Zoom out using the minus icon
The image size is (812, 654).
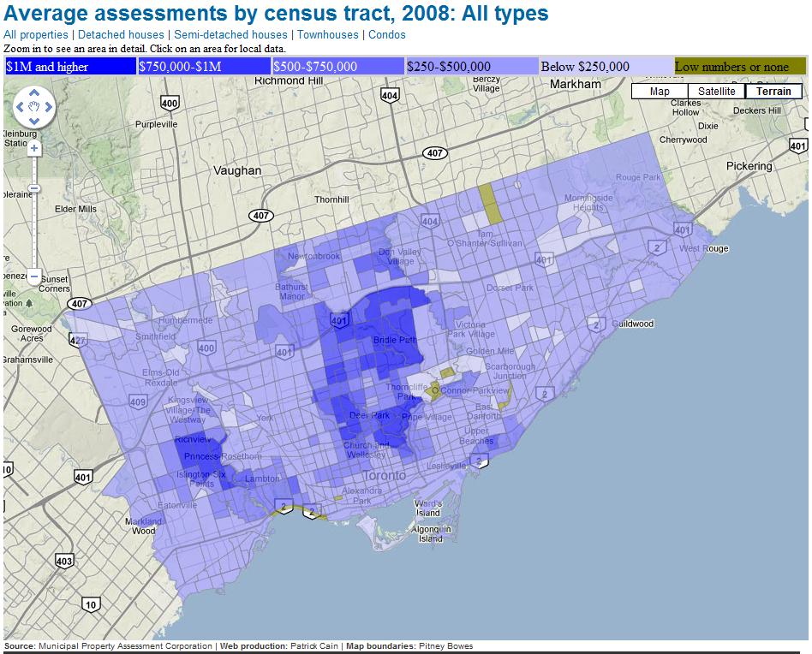click(34, 276)
